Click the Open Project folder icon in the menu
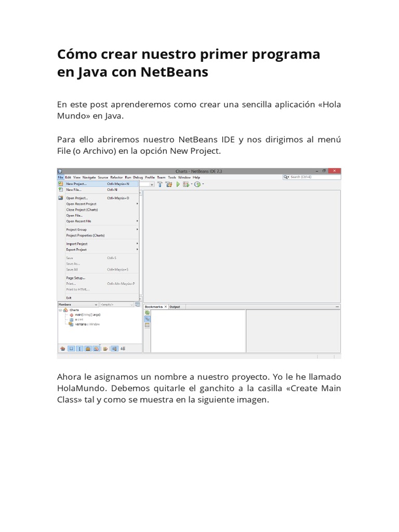Viewport: 399px width, 532px height. [x=61, y=198]
